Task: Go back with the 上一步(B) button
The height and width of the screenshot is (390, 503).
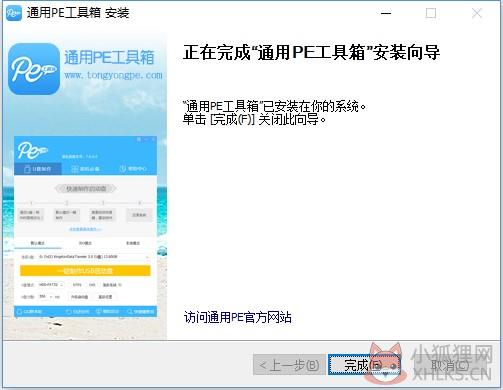Action: point(289,365)
